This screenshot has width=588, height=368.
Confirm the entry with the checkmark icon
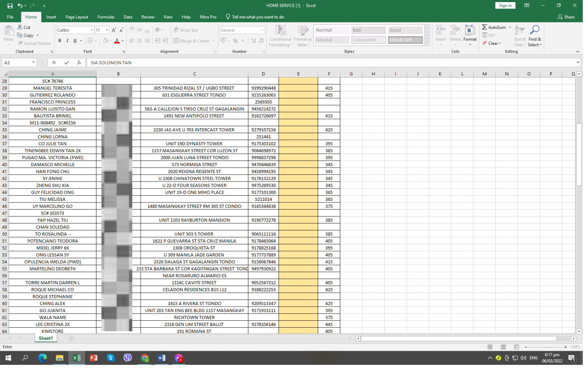[66, 63]
